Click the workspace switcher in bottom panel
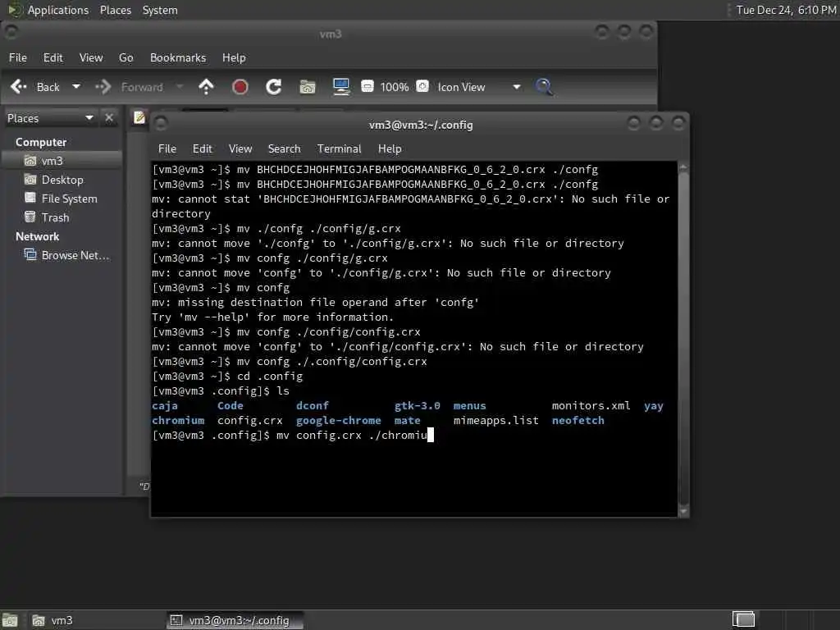The width and height of the screenshot is (840, 630). (x=743, y=619)
